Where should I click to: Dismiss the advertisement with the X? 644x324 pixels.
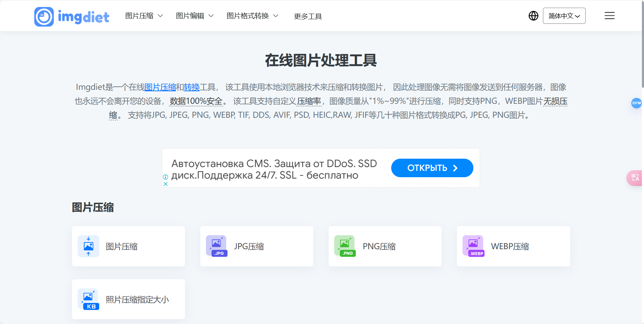166,183
